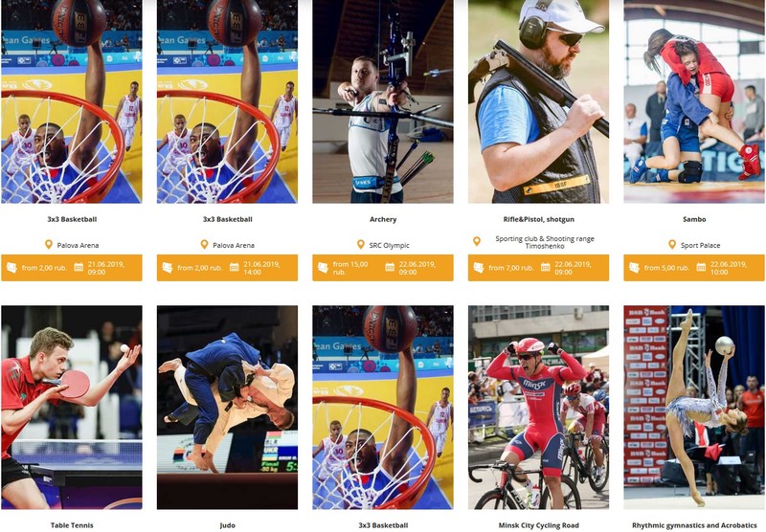This screenshot has width=766, height=532.
Task: Click the location pin icon beside SRC Olympic
Action: pos(361,245)
